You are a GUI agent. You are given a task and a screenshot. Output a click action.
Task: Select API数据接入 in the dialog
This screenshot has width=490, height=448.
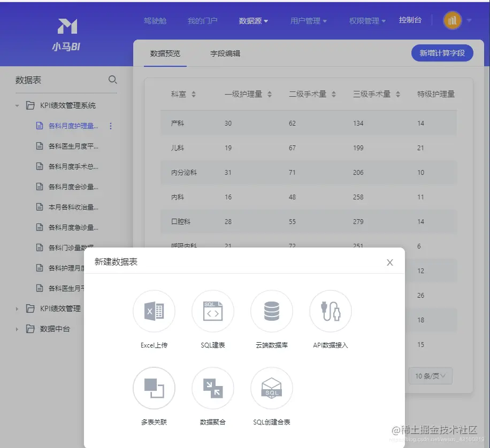330,311
